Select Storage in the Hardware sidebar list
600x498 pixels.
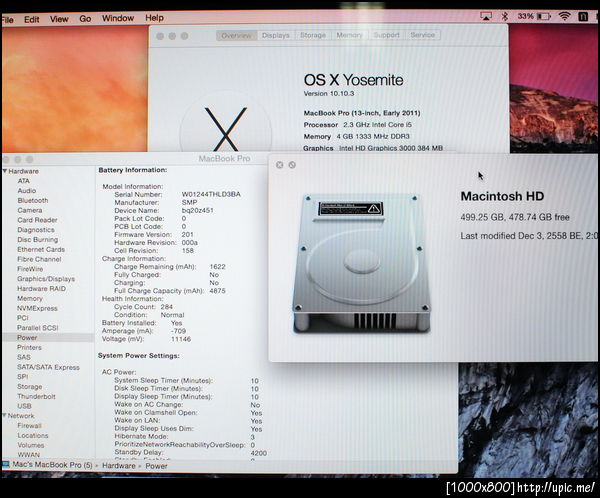pos(29,387)
